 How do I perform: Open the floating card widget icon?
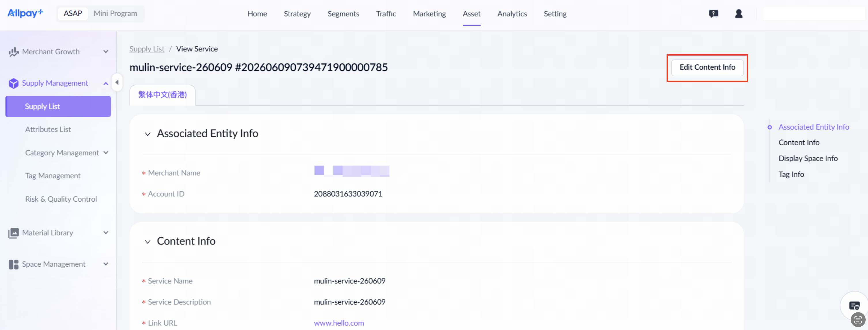coord(854,306)
